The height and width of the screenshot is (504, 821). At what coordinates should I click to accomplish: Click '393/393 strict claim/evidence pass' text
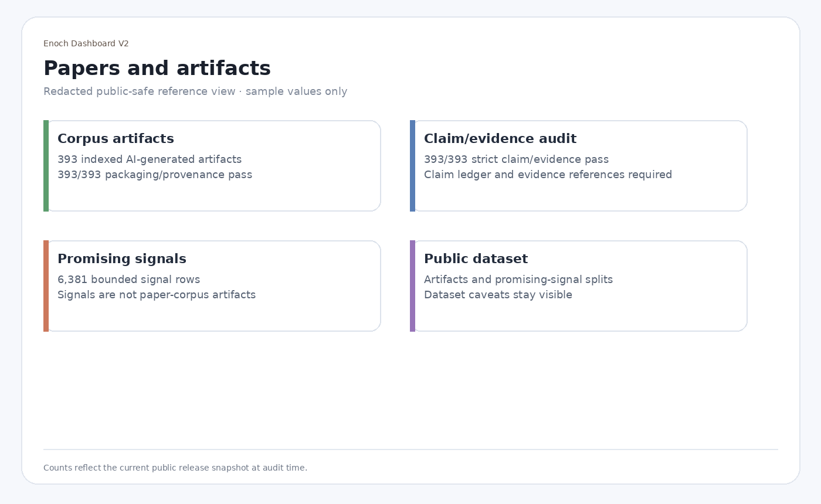pos(516,159)
